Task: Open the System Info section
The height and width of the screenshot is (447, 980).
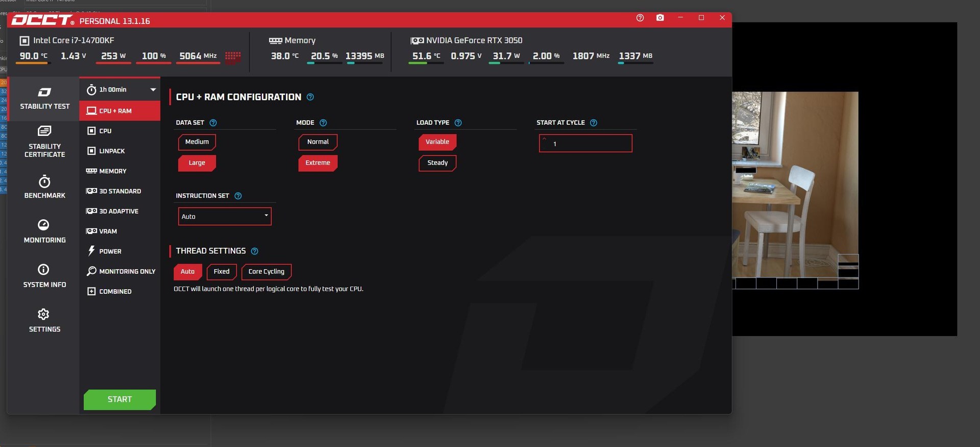Action: pyautogui.click(x=44, y=276)
